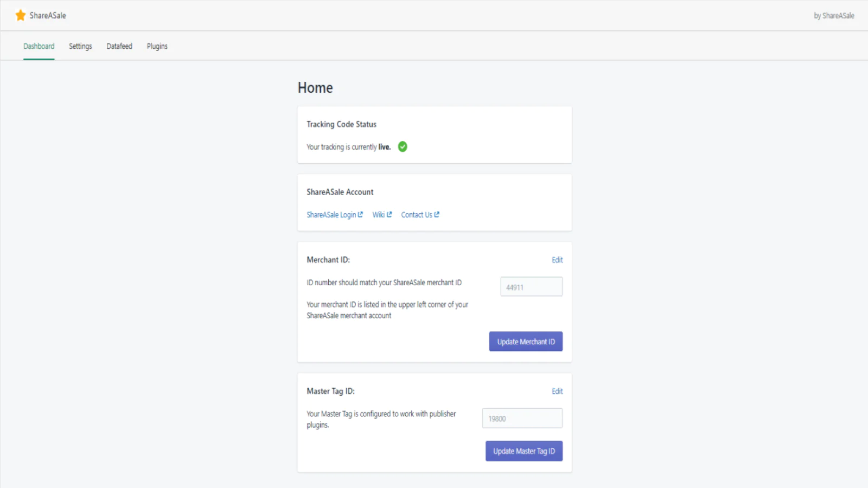This screenshot has height=488, width=868.
Task: Click Edit in the Master Tag ID card
Action: coord(557,391)
